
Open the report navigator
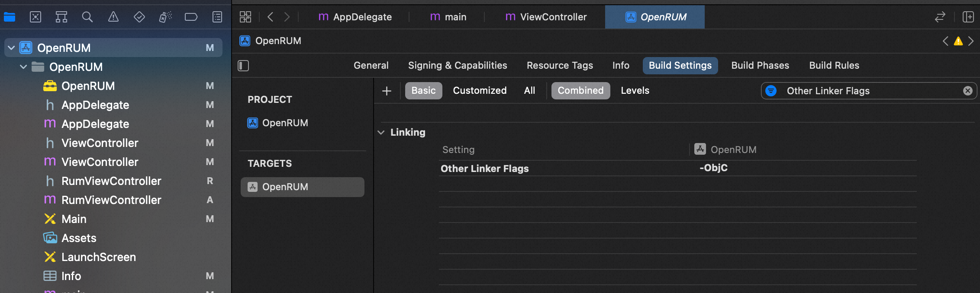[217, 17]
